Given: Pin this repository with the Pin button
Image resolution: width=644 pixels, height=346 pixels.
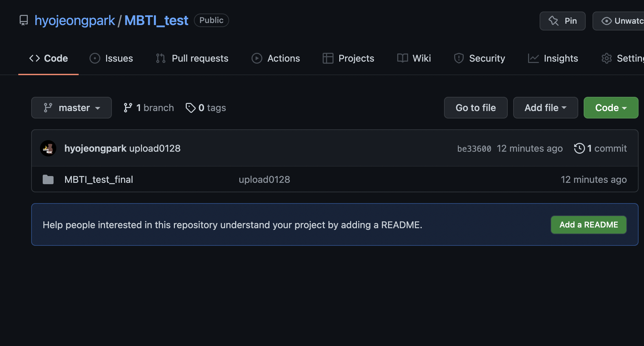Looking at the screenshot, I should 563,21.
